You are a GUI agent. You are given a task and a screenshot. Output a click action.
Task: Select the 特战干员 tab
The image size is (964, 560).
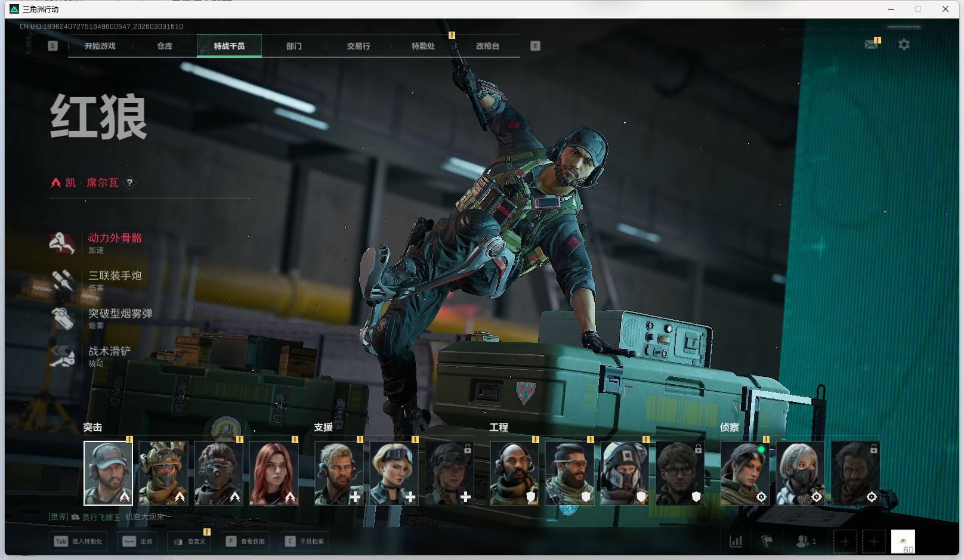click(x=229, y=46)
